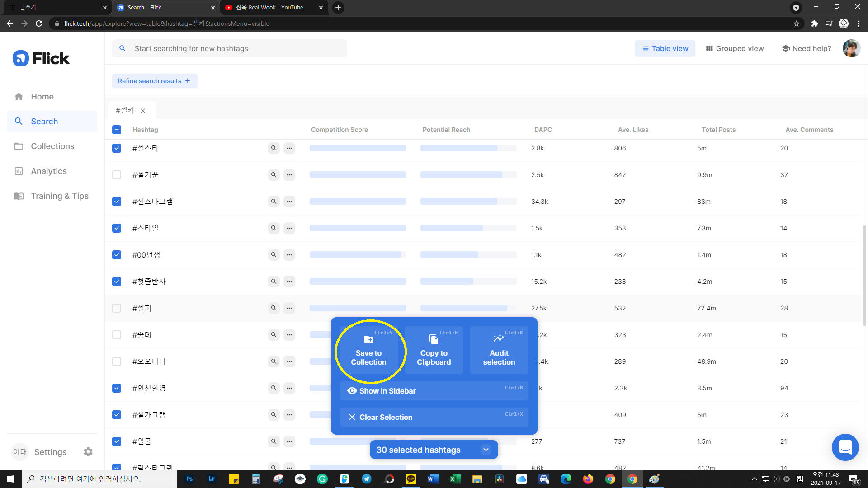Check the #셀기꾼 hashtag checkbox

tap(117, 175)
